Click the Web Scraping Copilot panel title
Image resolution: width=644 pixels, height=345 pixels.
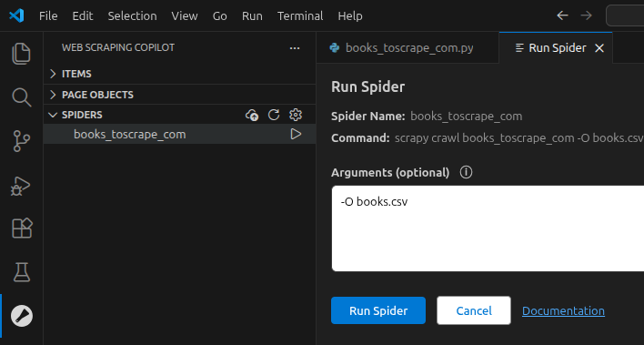pyautogui.click(x=118, y=47)
